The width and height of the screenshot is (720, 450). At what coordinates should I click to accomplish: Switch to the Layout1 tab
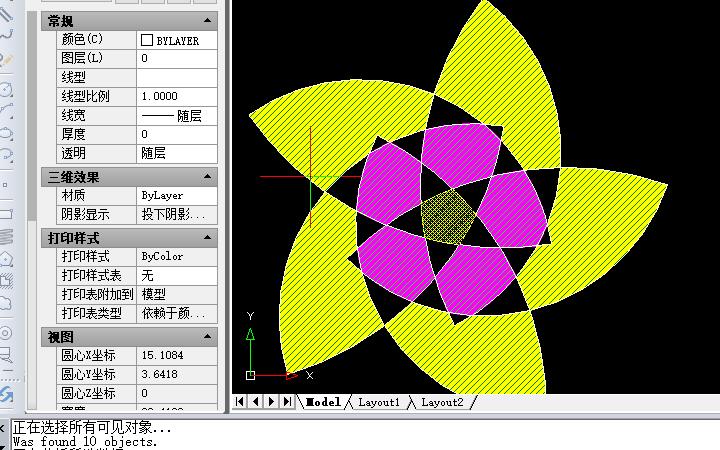click(x=379, y=402)
